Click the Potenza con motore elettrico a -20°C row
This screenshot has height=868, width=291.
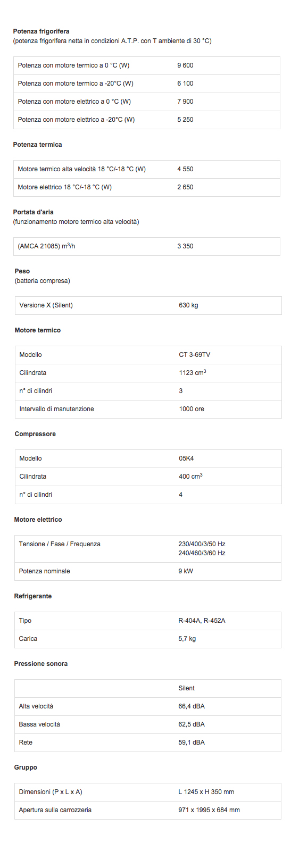[x=147, y=120]
